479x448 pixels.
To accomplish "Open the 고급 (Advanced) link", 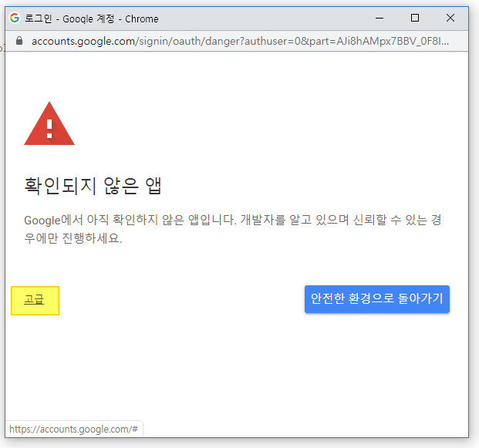I will [34, 299].
